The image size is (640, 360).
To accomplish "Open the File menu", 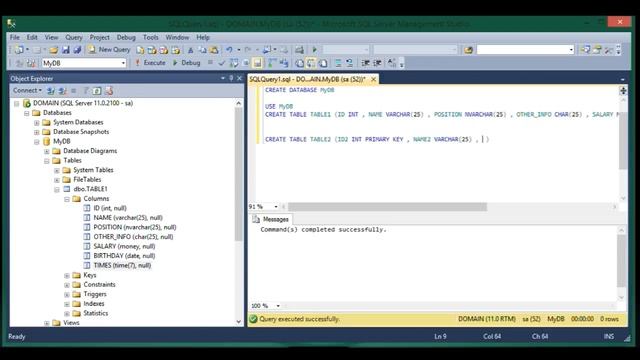I will tap(15, 37).
